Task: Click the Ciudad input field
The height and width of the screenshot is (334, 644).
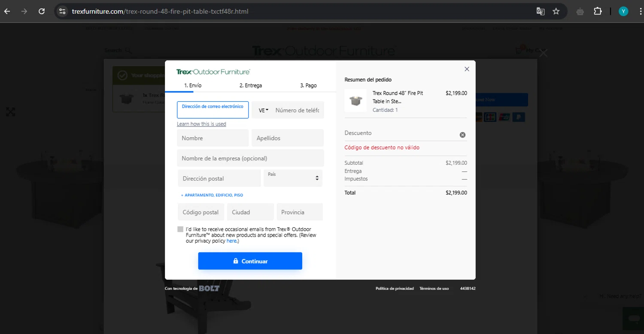Action: coord(250,212)
